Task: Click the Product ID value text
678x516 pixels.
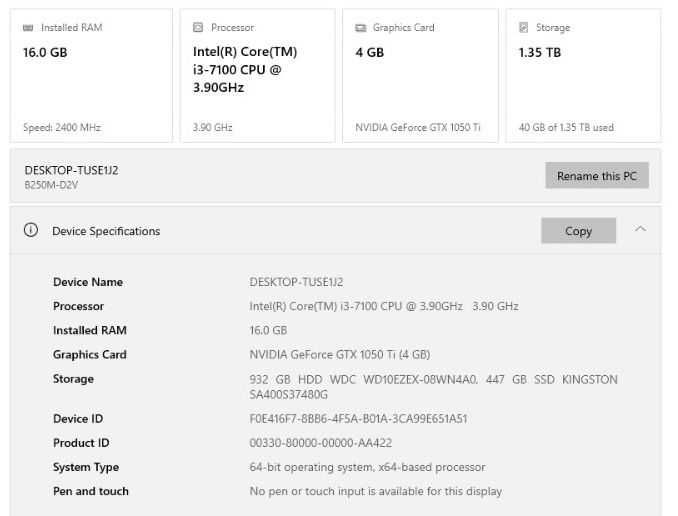Action: click(x=320, y=443)
